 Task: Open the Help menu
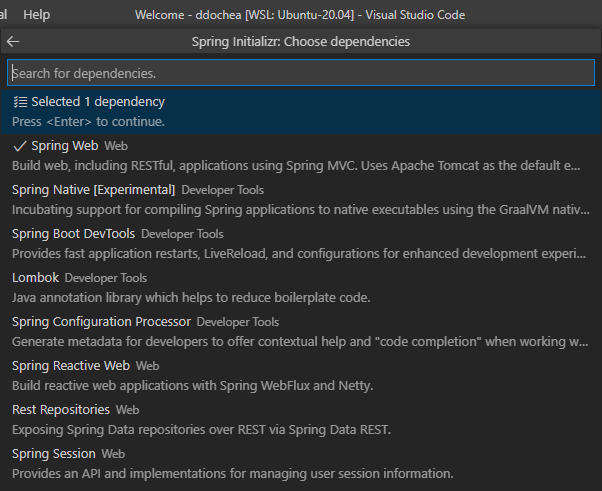click(36, 15)
